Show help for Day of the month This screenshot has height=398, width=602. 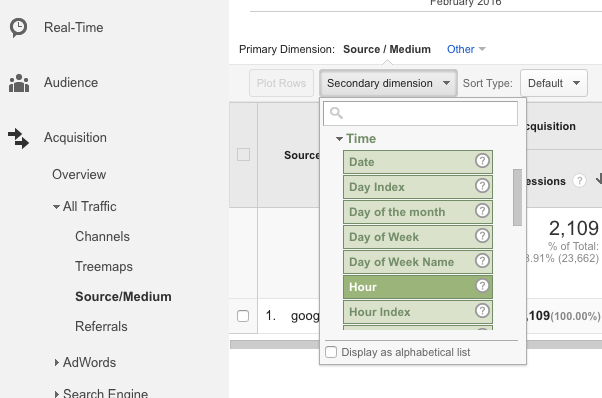point(482,211)
